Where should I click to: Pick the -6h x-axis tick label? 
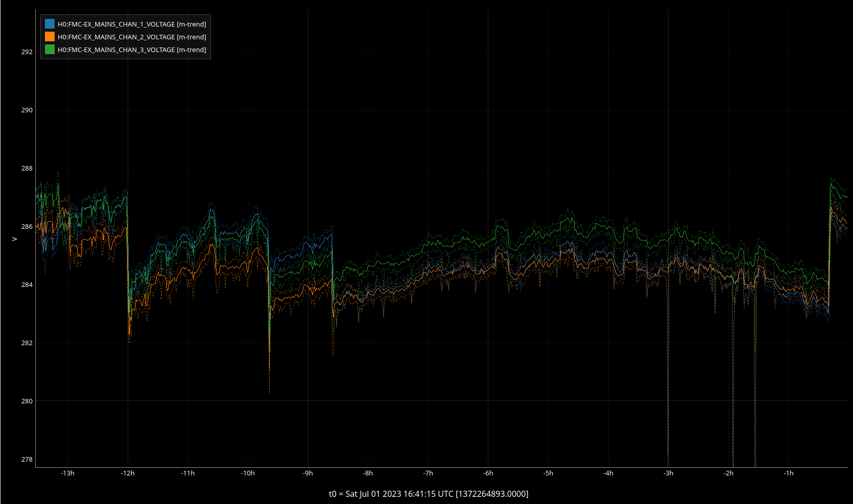(488, 473)
